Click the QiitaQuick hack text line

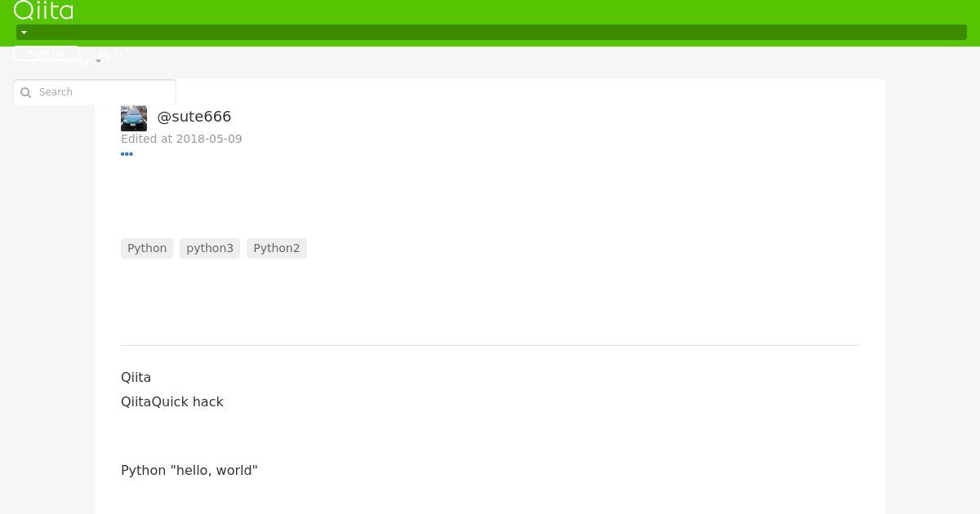click(172, 401)
